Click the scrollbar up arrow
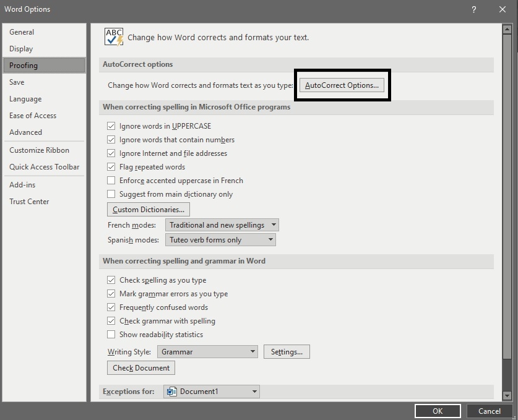The height and width of the screenshot is (420, 518). tap(507, 30)
